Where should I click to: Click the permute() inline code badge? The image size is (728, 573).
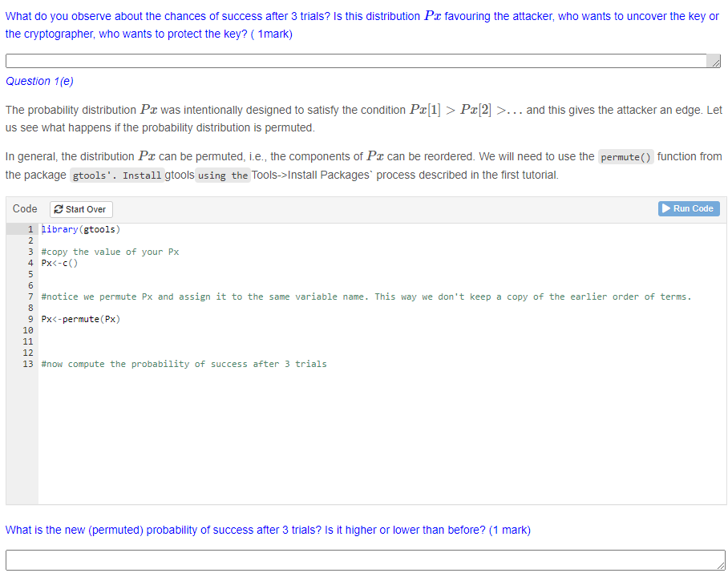tap(625, 156)
